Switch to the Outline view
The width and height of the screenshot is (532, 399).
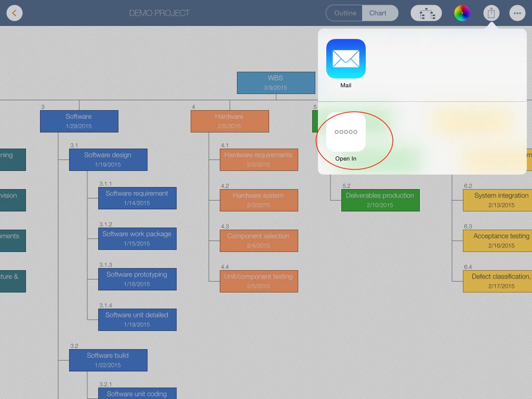pos(344,13)
